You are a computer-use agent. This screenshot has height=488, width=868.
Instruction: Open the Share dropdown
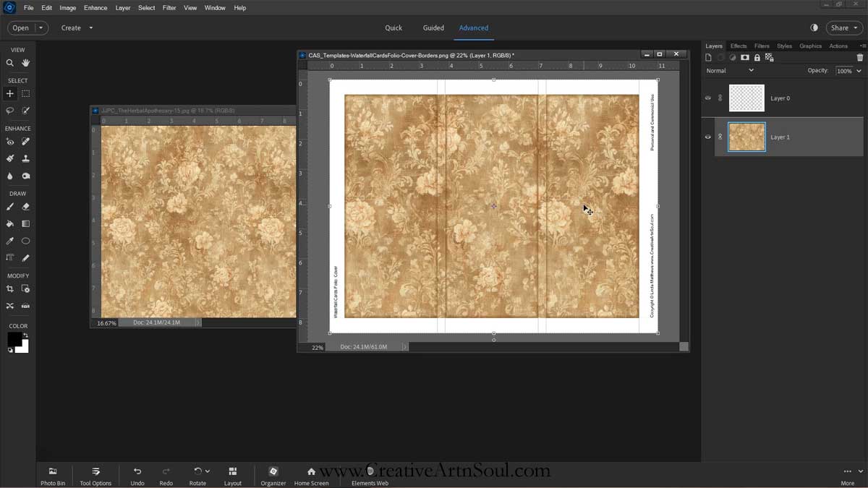[x=843, y=27]
